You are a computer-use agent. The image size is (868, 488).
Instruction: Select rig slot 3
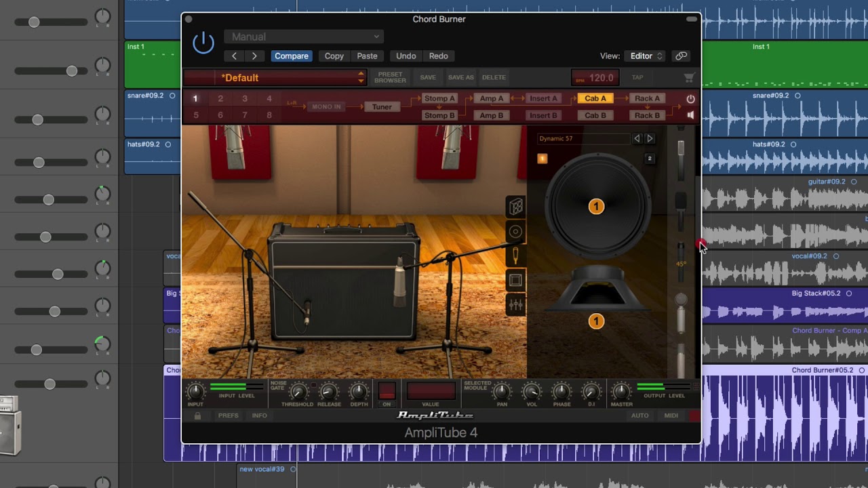[245, 99]
